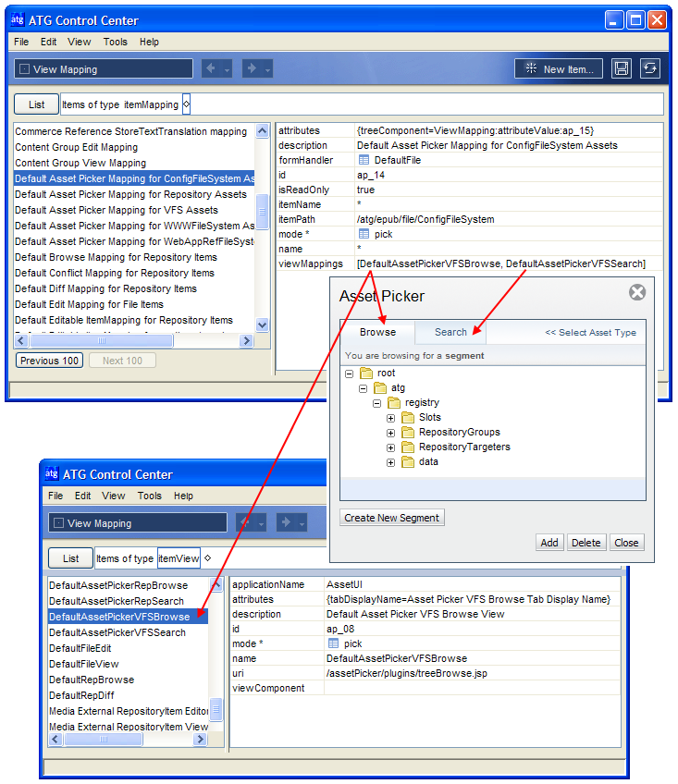
Task: Open the itemView type selector arrow
Action: [207, 558]
